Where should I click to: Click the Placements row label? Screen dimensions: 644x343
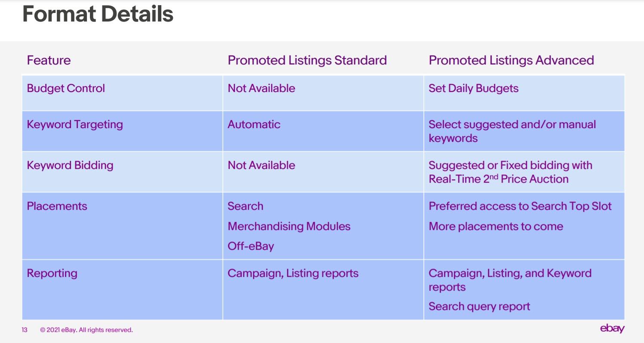click(x=57, y=206)
